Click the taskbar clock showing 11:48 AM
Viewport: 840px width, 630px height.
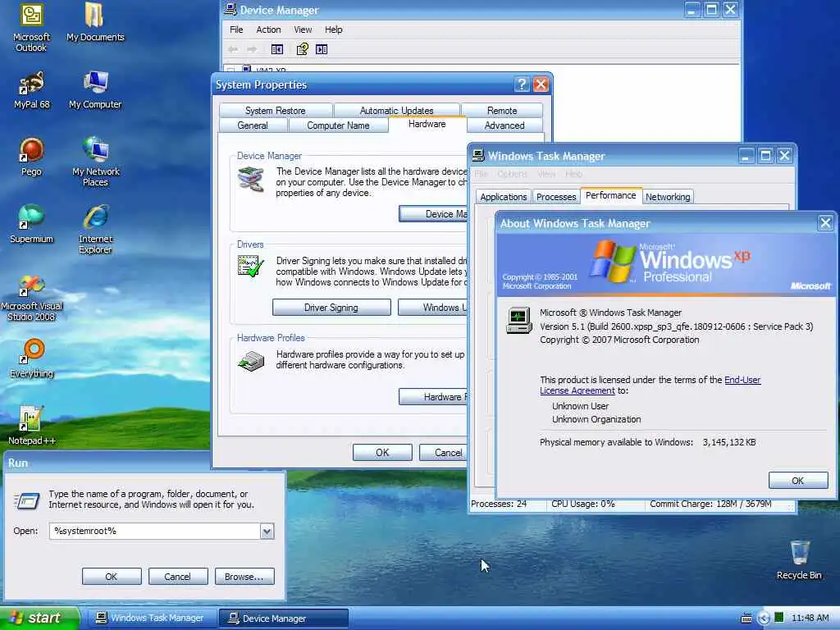pos(810,619)
